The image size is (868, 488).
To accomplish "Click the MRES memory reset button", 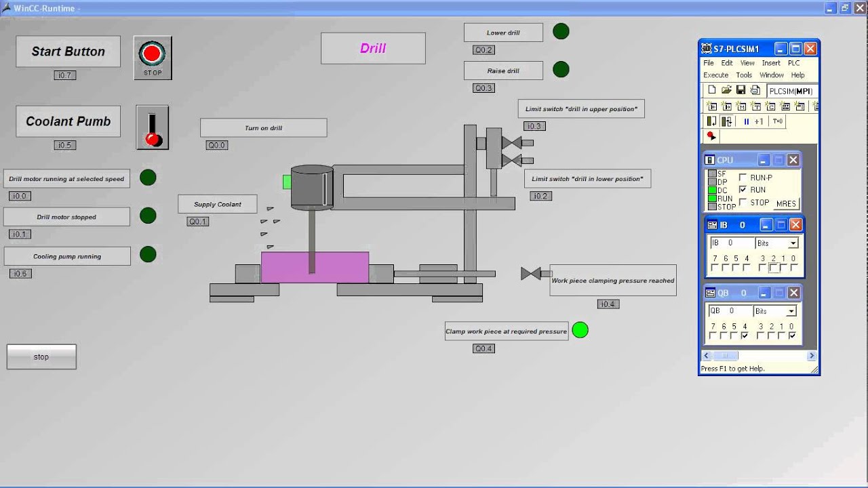I will coord(786,203).
